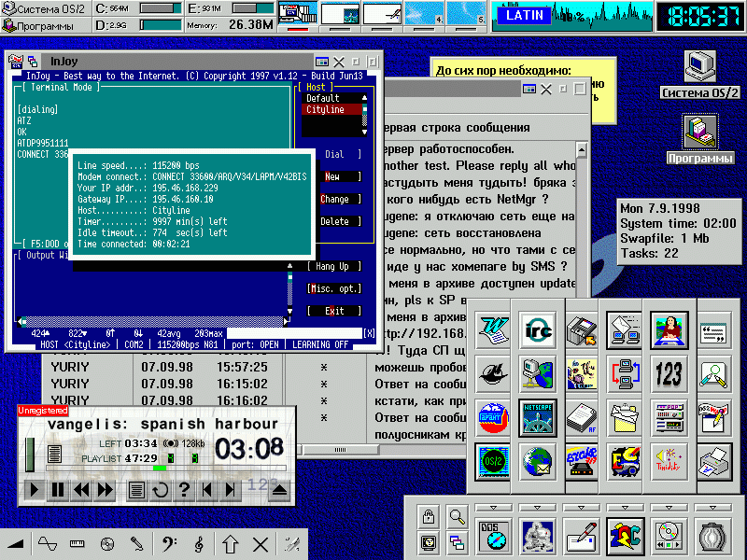The height and width of the screenshot is (560, 747).
Task: Skip to next track in the music player
Action: (x=231, y=489)
